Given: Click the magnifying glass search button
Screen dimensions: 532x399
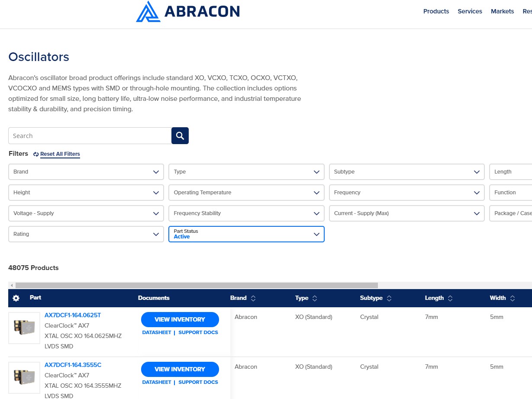Looking at the screenshot, I should click(x=180, y=136).
